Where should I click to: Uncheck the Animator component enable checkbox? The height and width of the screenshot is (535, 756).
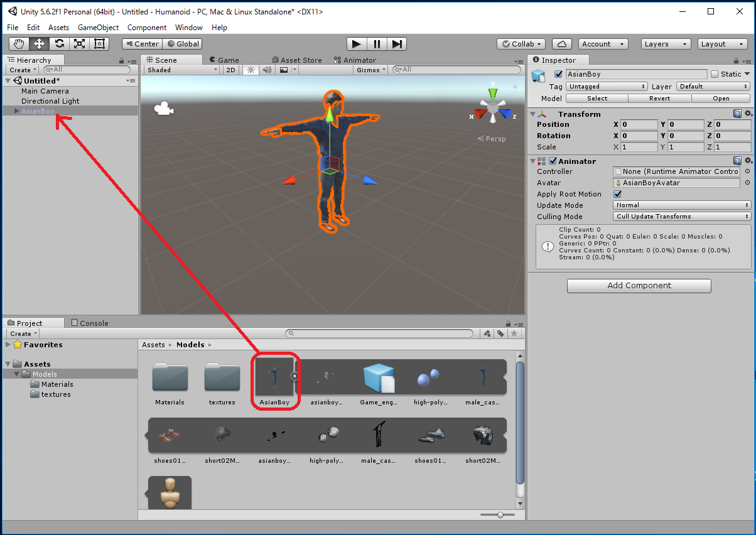click(x=553, y=161)
